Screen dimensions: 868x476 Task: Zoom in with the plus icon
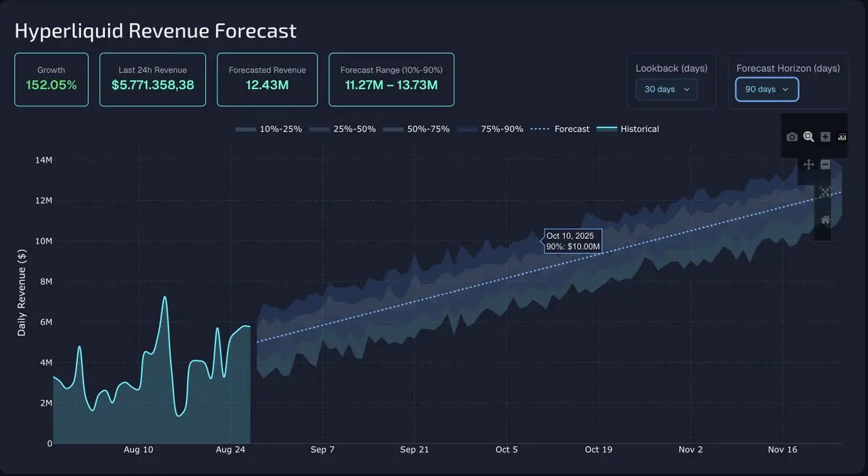click(825, 137)
